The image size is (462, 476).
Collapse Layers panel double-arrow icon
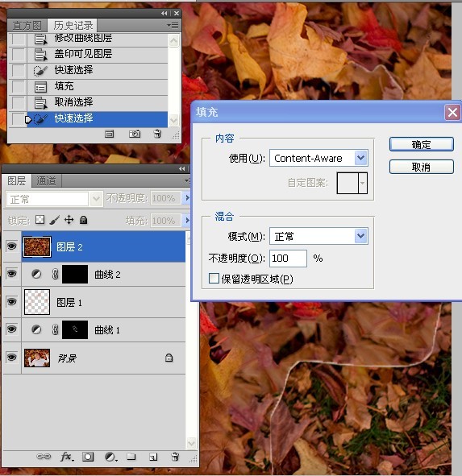click(x=182, y=168)
